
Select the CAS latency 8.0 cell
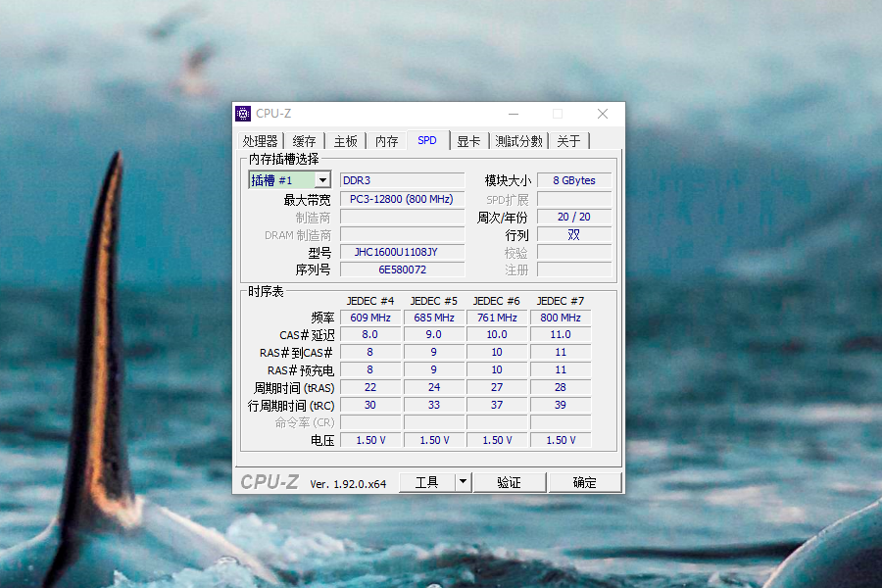click(x=370, y=334)
